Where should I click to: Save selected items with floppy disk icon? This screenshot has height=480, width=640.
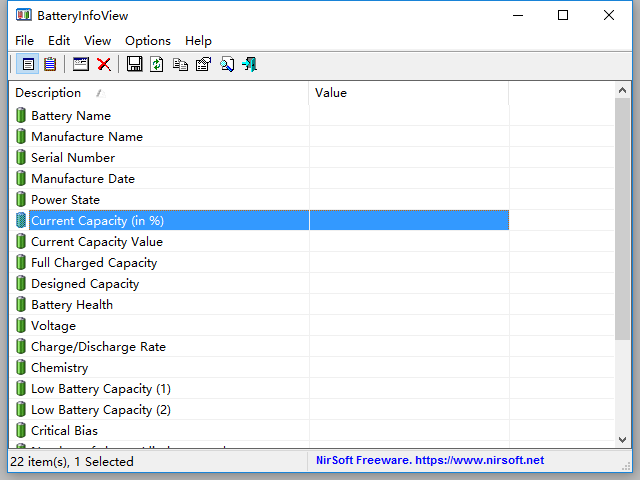click(134, 64)
